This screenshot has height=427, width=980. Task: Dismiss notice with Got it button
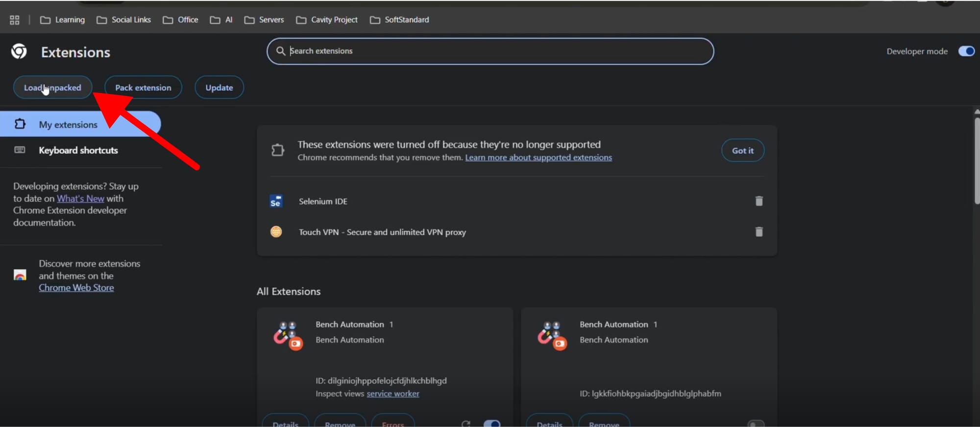743,151
